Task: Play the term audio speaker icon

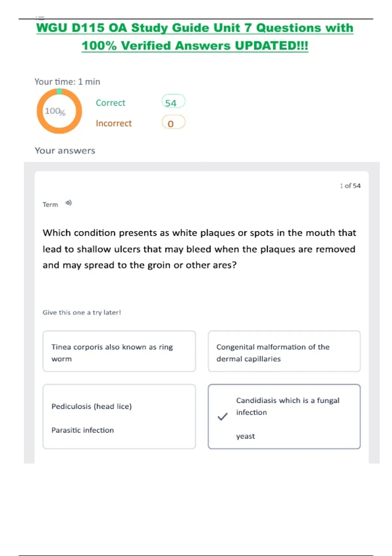Action: pyautogui.click(x=69, y=203)
